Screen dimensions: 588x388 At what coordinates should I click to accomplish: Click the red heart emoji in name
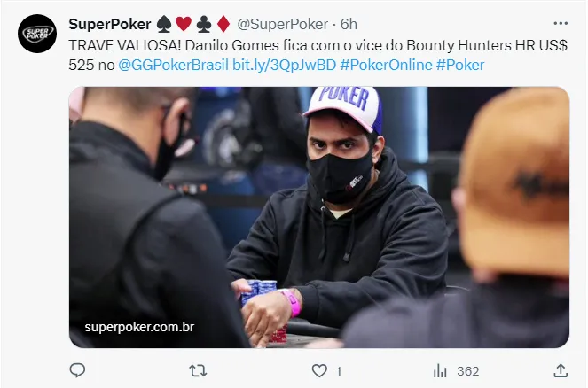[184, 24]
